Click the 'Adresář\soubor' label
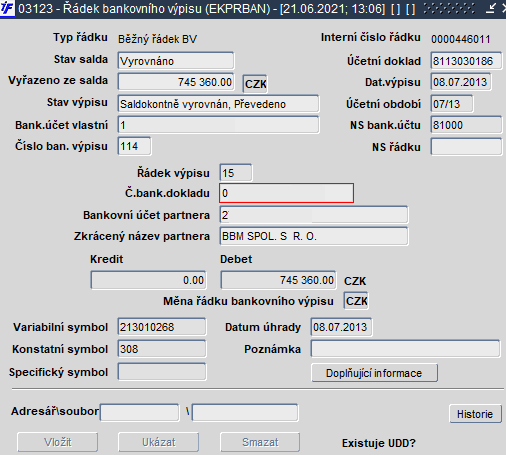 [x=55, y=411]
